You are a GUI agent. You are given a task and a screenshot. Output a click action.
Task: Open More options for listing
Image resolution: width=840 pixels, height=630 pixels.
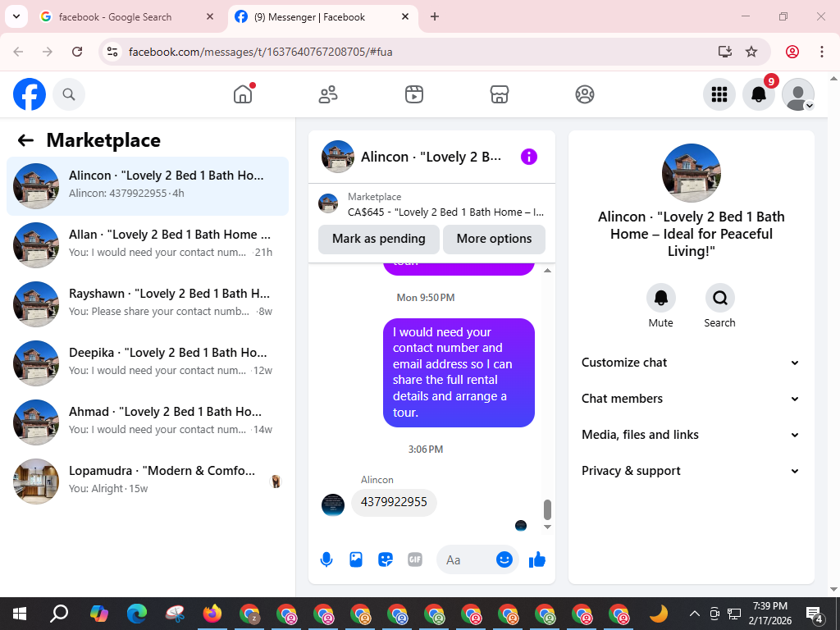click(x=494, y=239)
